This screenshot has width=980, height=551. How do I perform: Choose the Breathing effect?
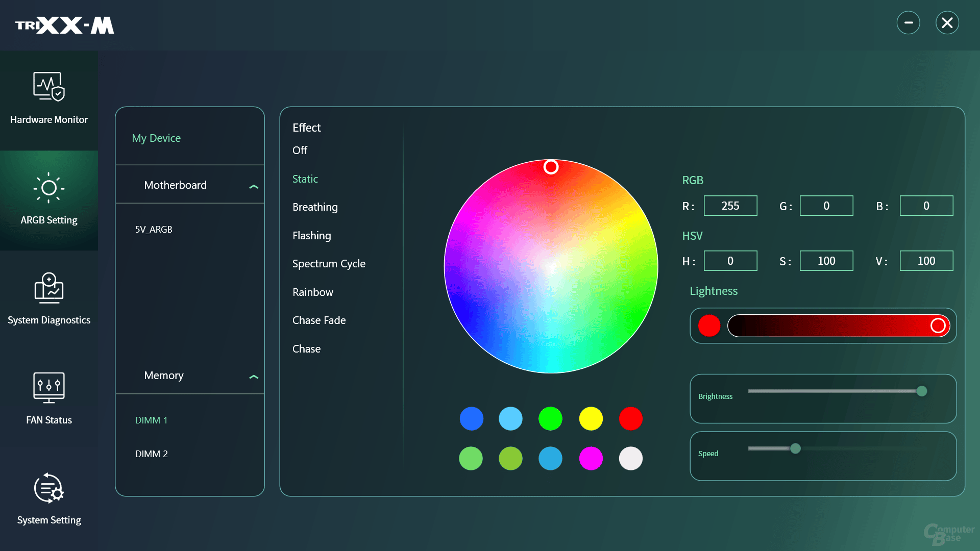coord(315,207)
